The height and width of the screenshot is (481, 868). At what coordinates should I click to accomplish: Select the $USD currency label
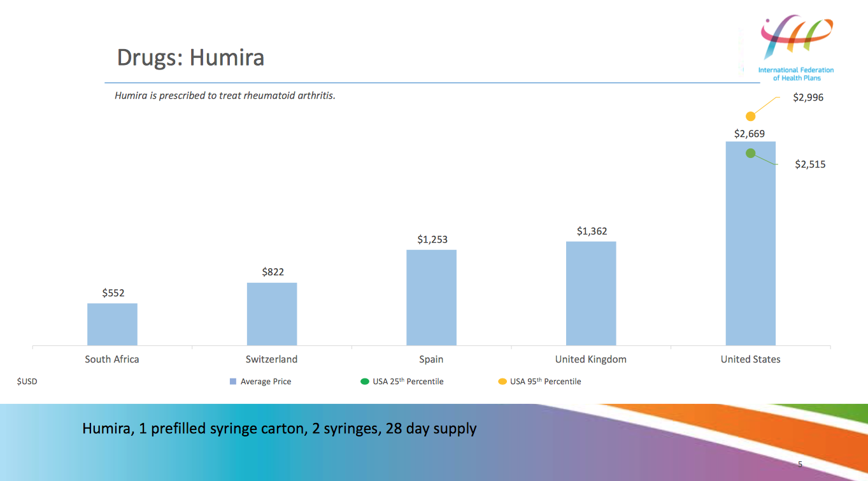(27, 382)
